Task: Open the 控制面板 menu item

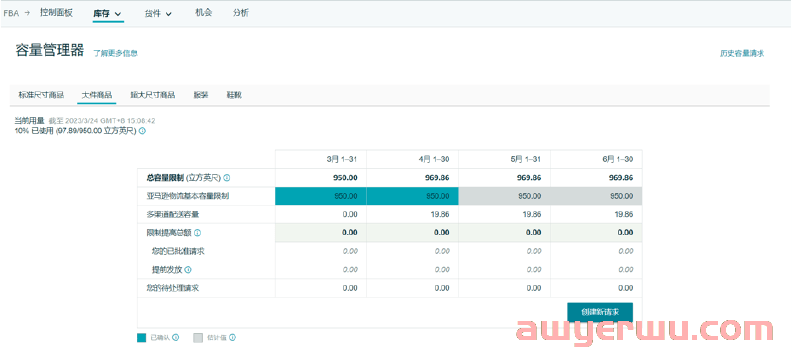Action: click(57, 13)
